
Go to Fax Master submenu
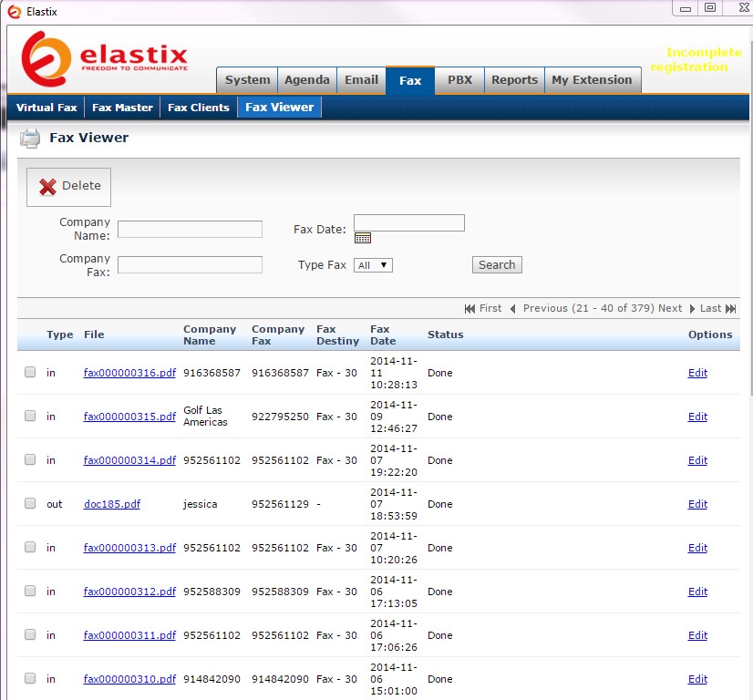(122, 108)
